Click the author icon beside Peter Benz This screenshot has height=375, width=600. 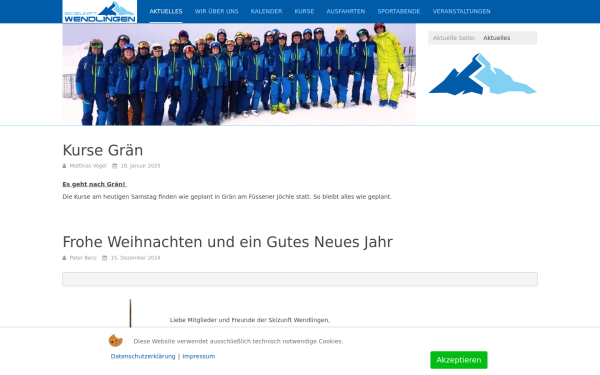tap(64, 258)
